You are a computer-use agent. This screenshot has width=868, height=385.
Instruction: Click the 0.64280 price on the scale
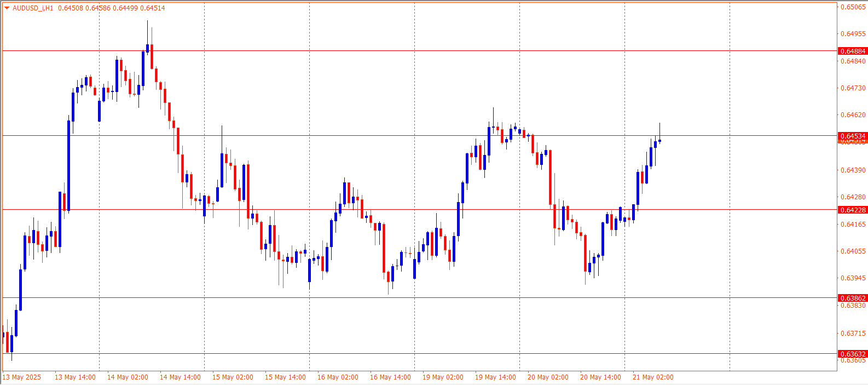(x=853, y=197)
